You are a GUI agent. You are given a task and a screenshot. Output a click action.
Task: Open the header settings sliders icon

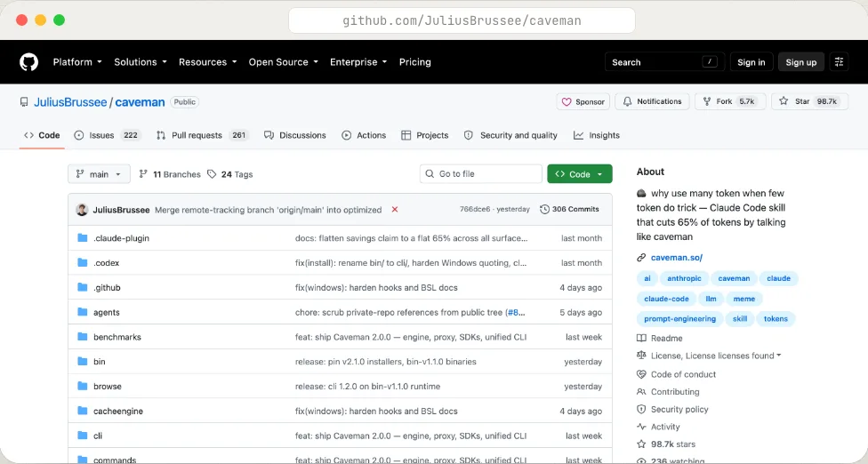(x=839, y=62)
